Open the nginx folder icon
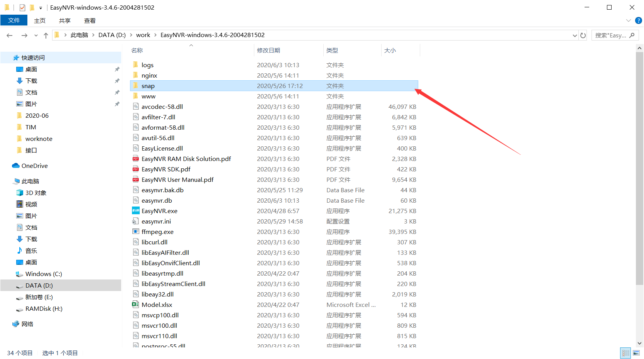Image resolution: width=644 pixels, height=359 pixels. point(135,75)
